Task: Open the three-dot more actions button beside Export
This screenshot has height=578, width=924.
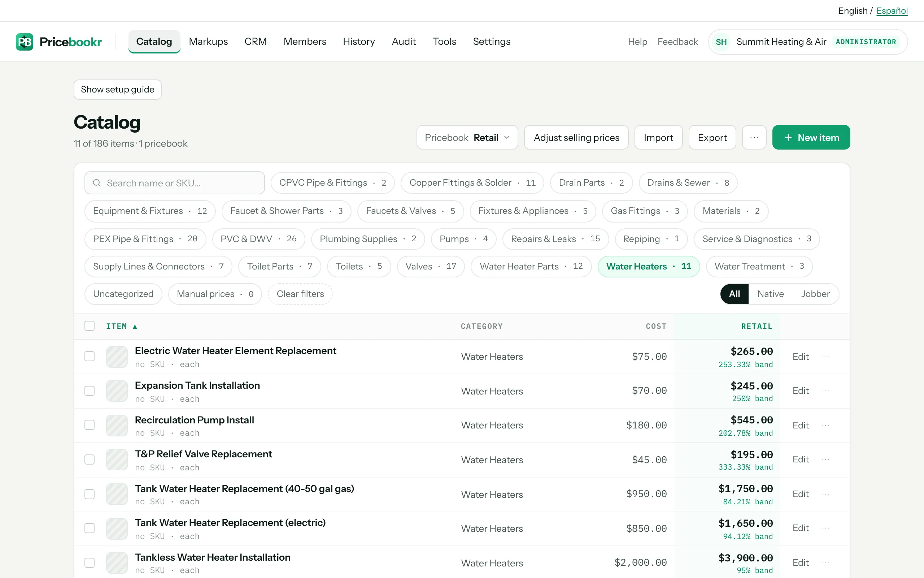Action: click(754, 137)
